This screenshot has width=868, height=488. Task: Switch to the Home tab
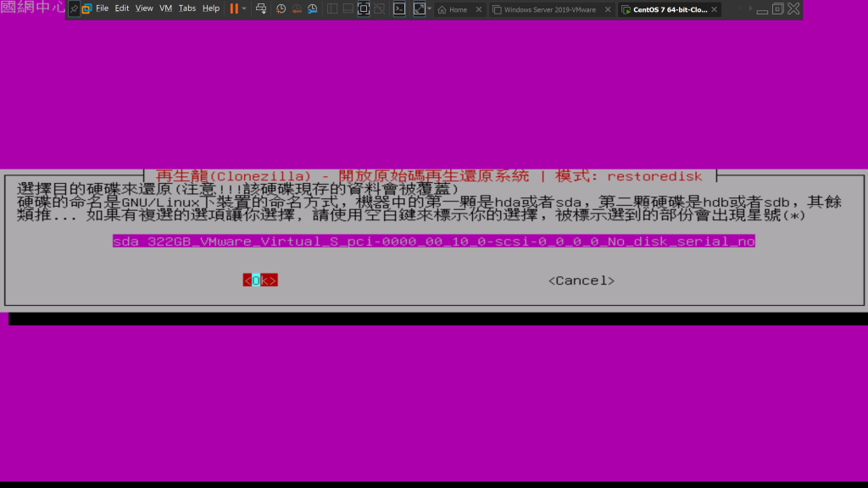click(458, 9)
